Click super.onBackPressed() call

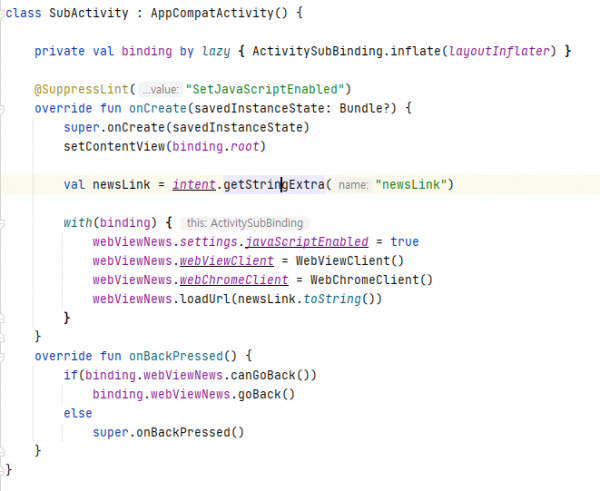coord(168,432)
